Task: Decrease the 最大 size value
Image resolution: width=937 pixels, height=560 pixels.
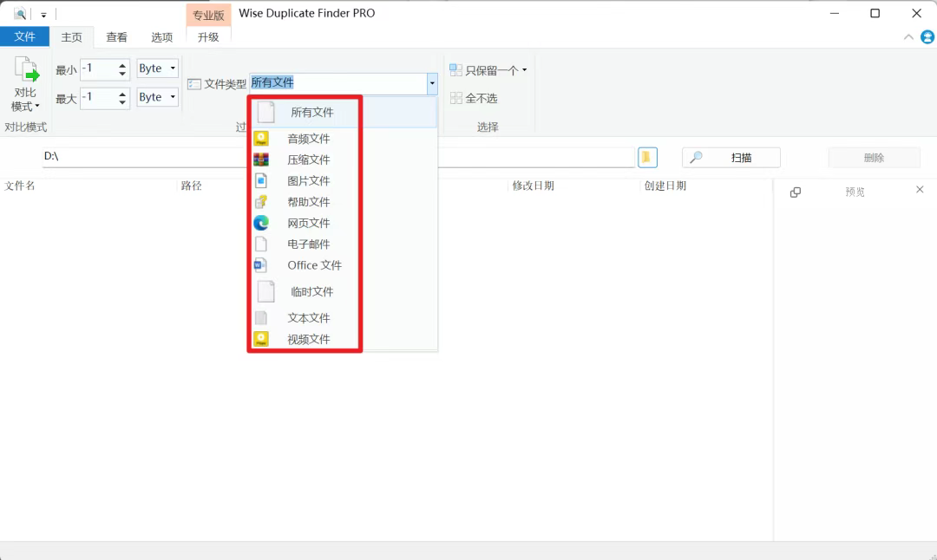Action: (122, 102)
